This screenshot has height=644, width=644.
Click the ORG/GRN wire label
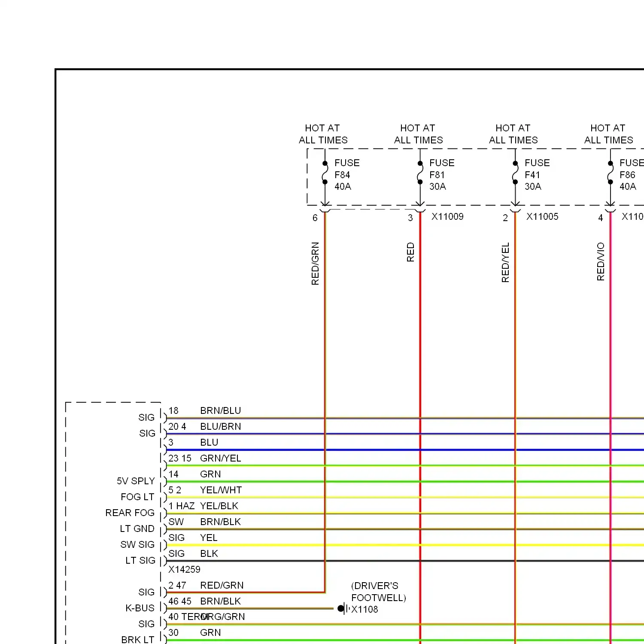(x=223, y=617)
